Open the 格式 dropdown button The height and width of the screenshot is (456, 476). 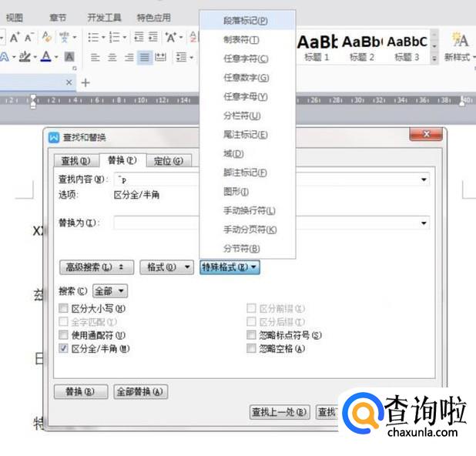(x=166, y=267)
